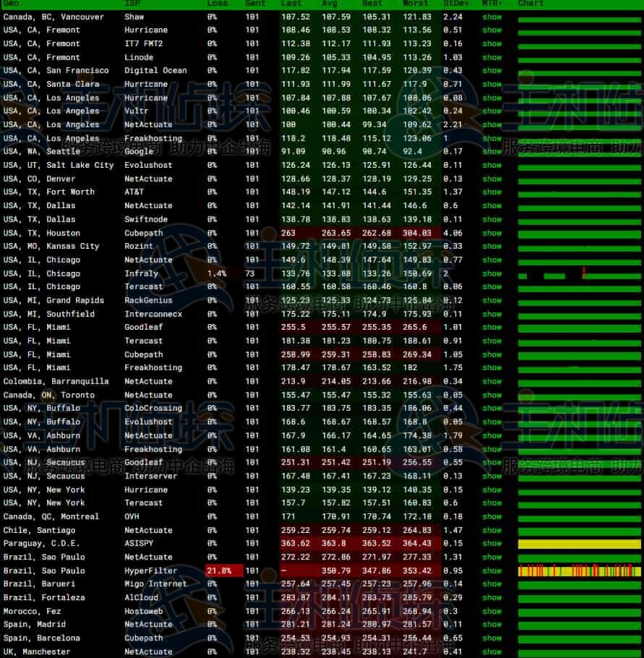The width and height of the screenshot is (644, 658).
Task: Show MTR for Montreal OVH row
Action: 491,516
